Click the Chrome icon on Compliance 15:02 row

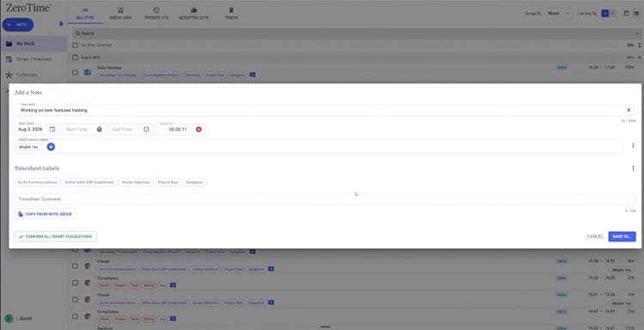click(x=88, y=283)
